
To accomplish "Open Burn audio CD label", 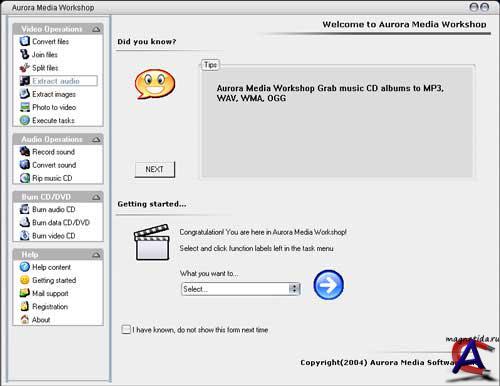I will tap(54, 209).
